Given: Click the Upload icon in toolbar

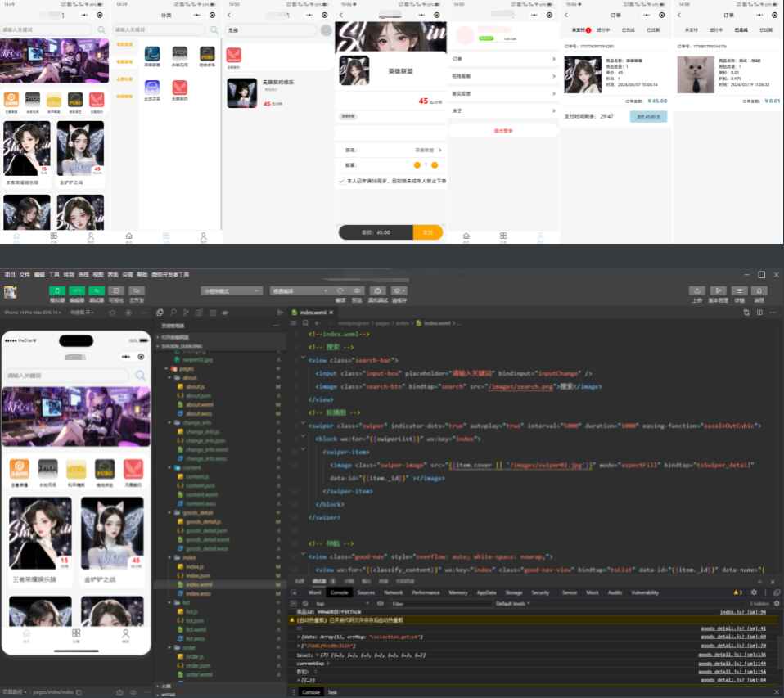Looking at the screenshot, I should click(x=696, y=290).
